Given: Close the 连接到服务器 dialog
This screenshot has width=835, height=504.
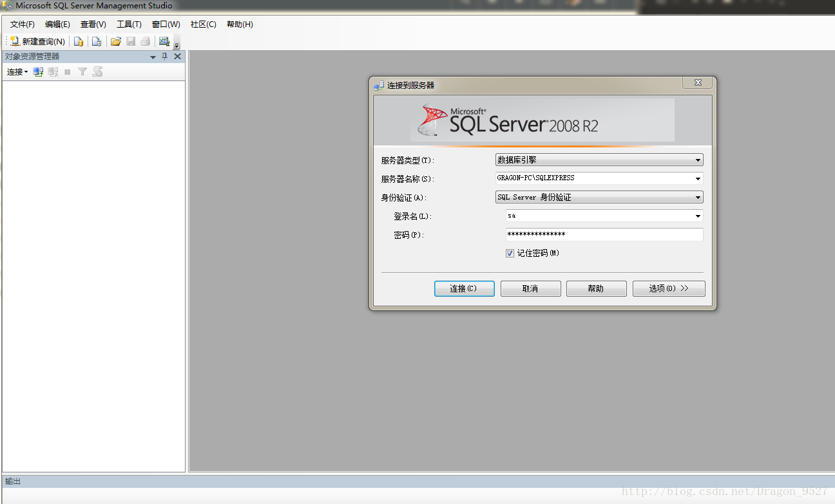Looking at the screenshot, I should 698,83.
